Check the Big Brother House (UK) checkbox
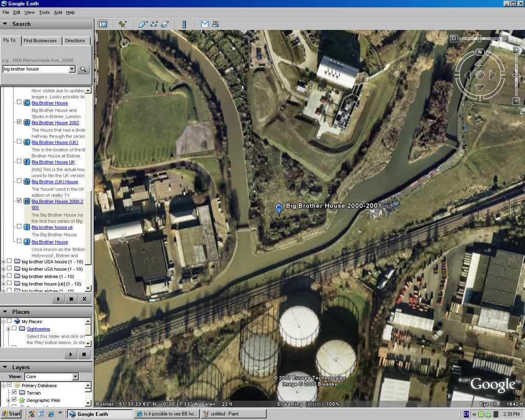 point(19,142)
